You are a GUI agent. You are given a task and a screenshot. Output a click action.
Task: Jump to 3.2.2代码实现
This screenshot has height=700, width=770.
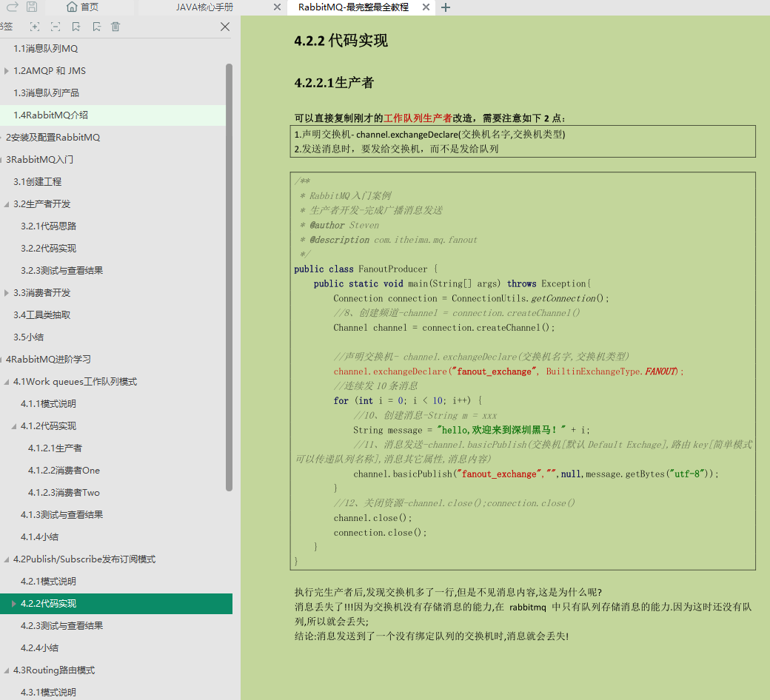tap(49, 249)
